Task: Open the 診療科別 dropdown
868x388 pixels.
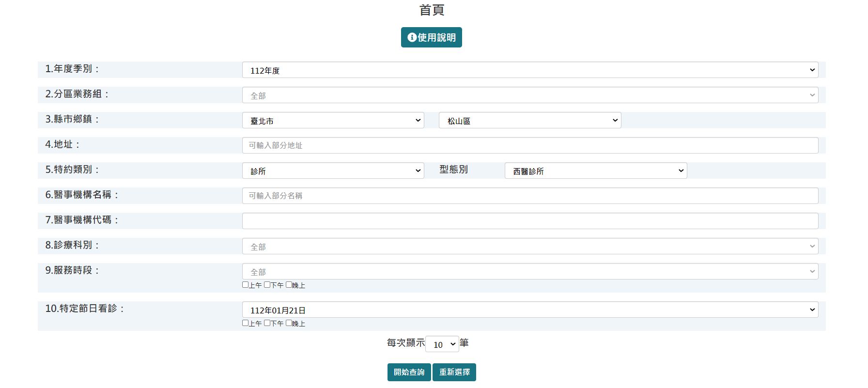Action: pyautogui.click(x=530, y=246)
